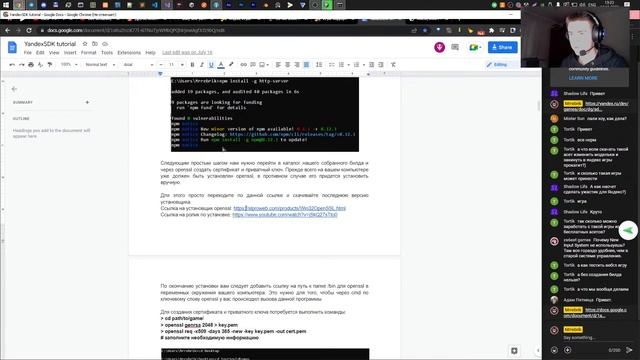This screenshot has height=360, width=640.
Task: Open the Arial font dropdown
Action: click(138, 64)
